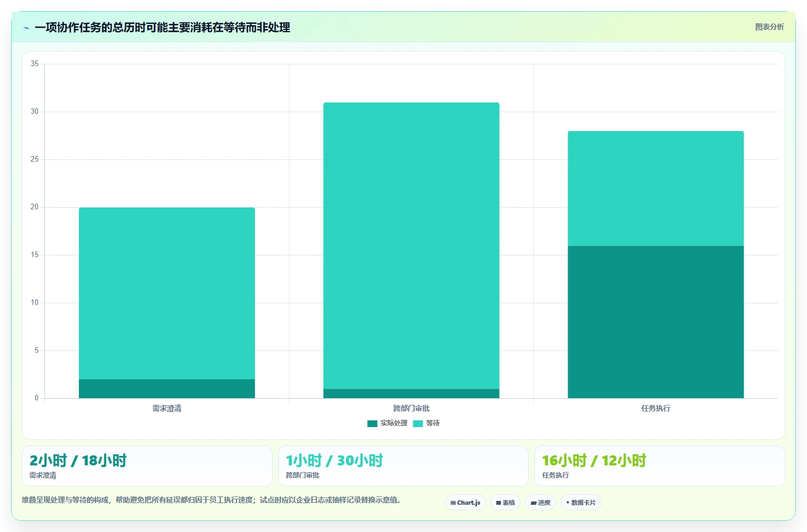Click the y-axis tick label 20
The height and width of the screenshot is (532, 807).
[34, 207]
